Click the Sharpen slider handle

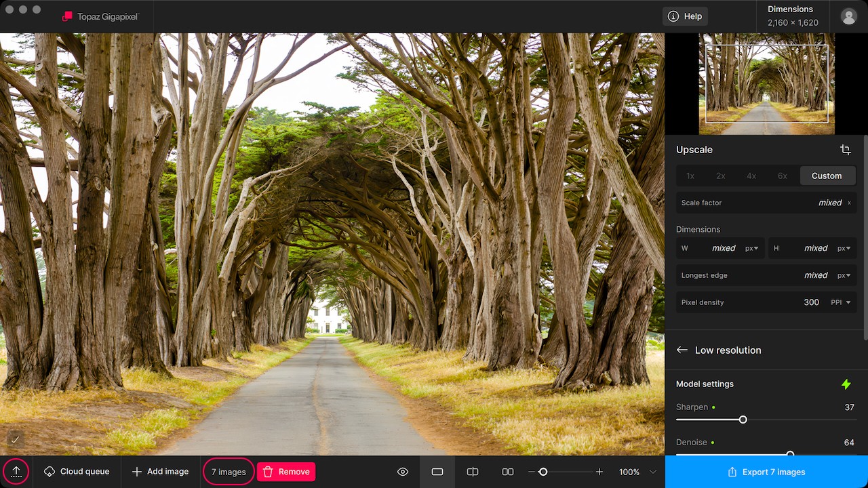coord(743,420)
